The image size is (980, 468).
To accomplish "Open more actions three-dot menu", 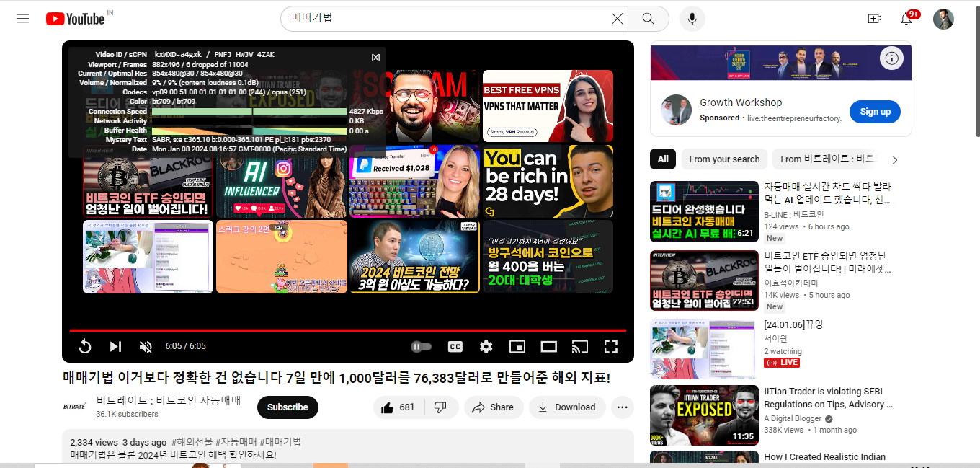I will point(623,407).
